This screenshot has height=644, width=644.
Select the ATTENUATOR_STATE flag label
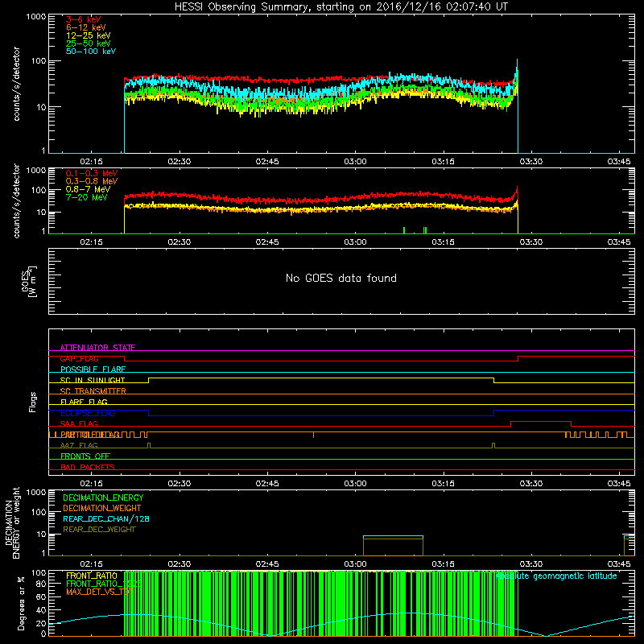pyautogui.click(x=97, y=348)
